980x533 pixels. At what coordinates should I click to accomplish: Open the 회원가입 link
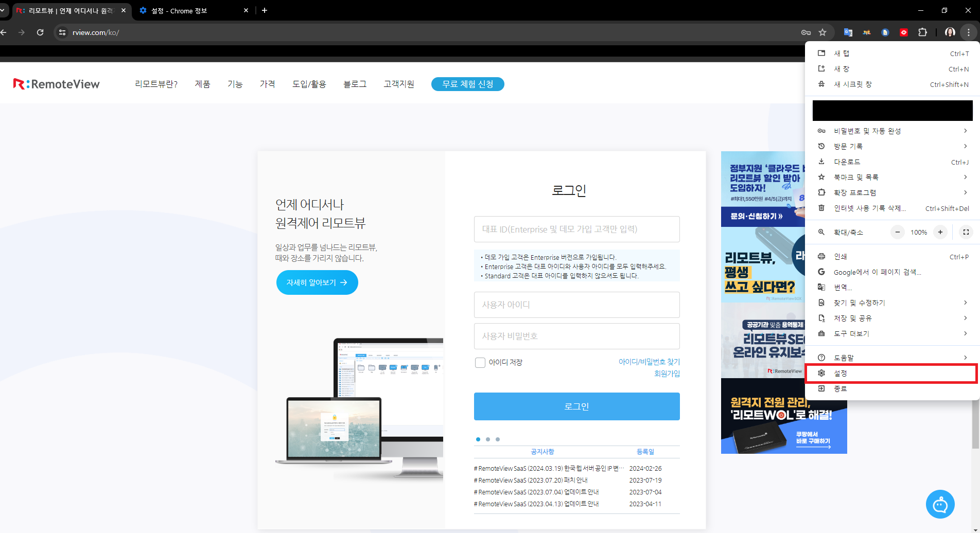click(667, 374)
